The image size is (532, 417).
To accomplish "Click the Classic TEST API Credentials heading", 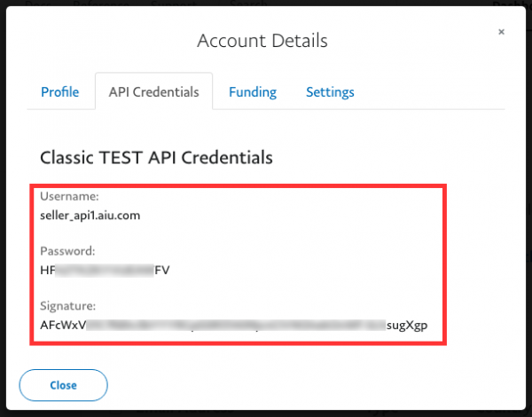I will [x=156, y=158].
